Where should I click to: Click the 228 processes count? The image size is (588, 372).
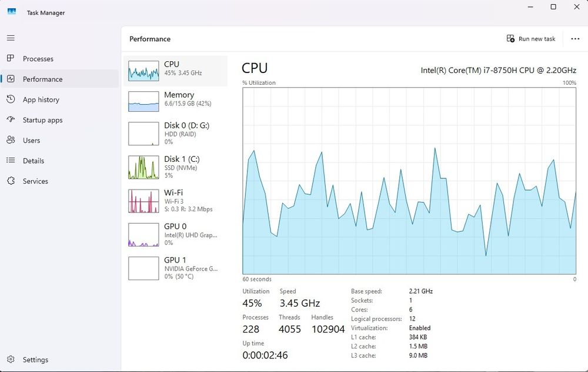(x=251, y=329)
